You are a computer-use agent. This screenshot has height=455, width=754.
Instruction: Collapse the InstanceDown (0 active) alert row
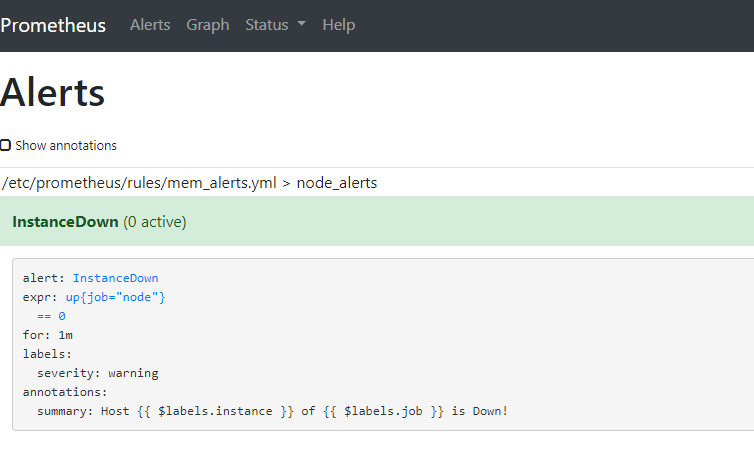pos(377,221)
